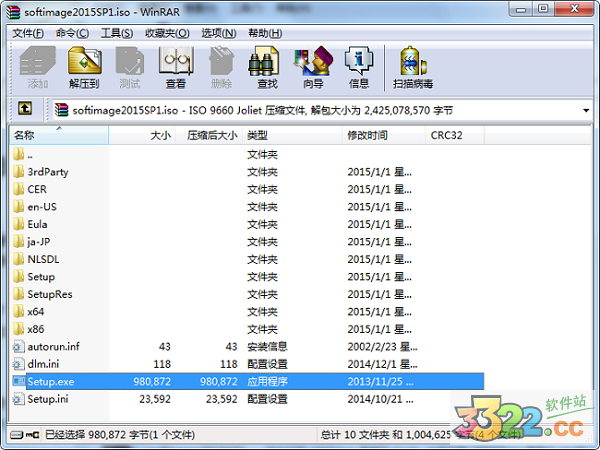Screen dimensions: 600x450
Task: Open the 收藏夹(O) menu
Action: click(x=167, y=33)
